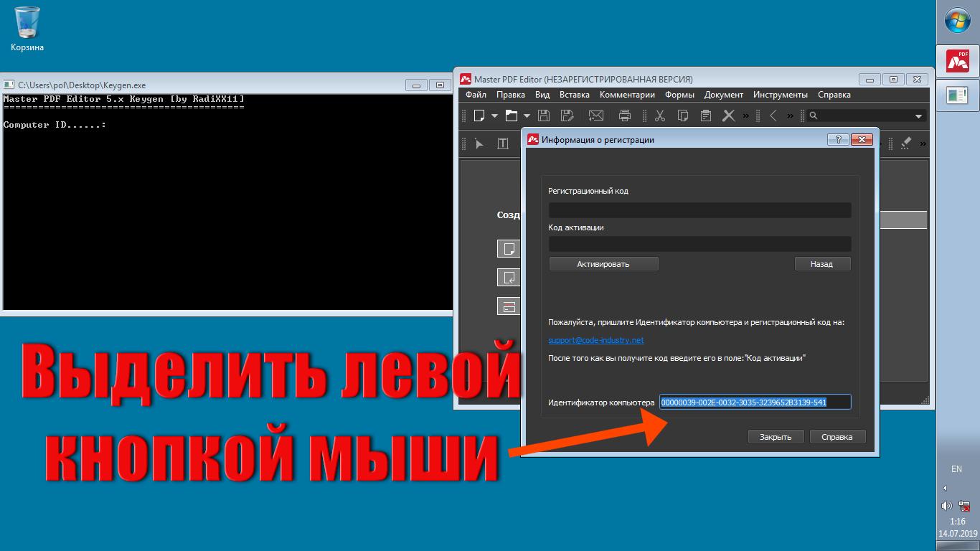
Task: Minimize the Keygen.exe console window
Action: pyautogui.click(x=417, y=85)
